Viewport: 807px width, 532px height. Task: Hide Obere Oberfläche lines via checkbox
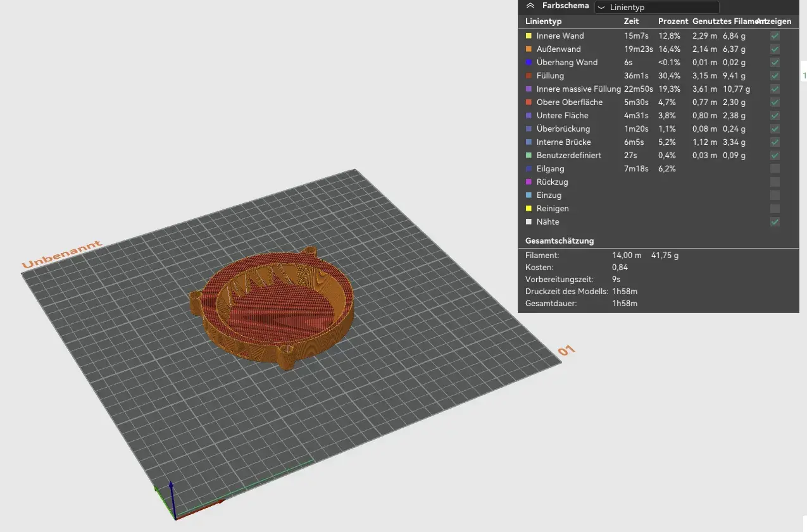pos(775,102)
